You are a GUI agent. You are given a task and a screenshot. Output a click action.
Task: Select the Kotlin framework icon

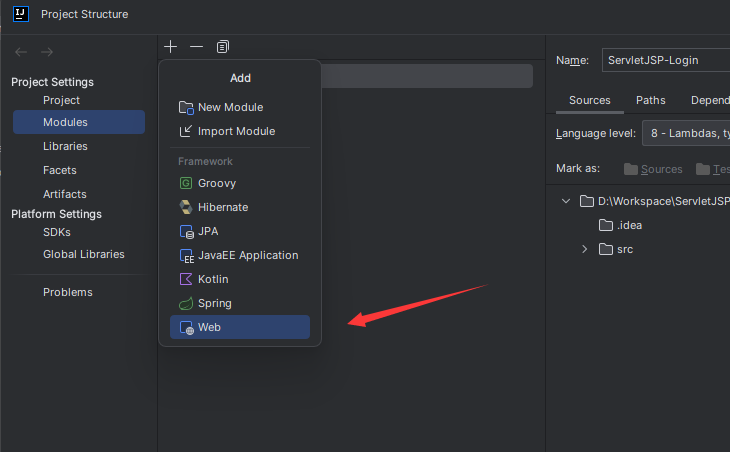[186, 279]
